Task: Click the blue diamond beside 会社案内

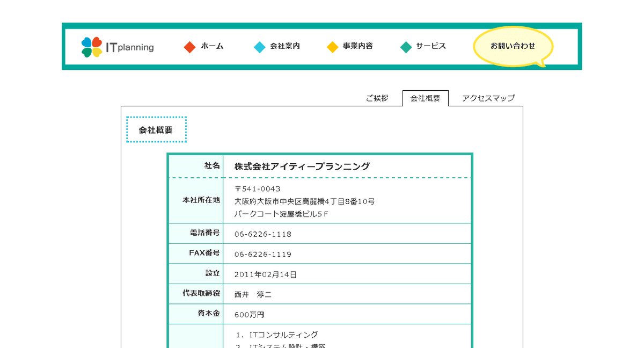Action: tap(260, 47)
